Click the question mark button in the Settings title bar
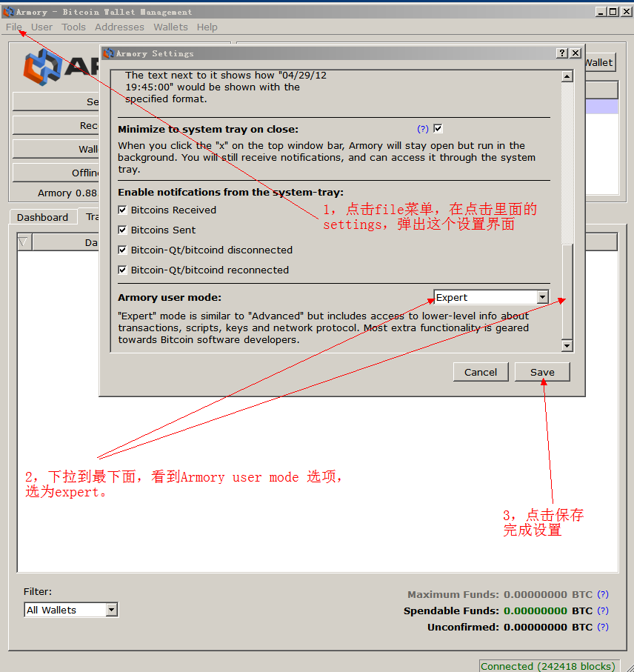 point(562,53)
